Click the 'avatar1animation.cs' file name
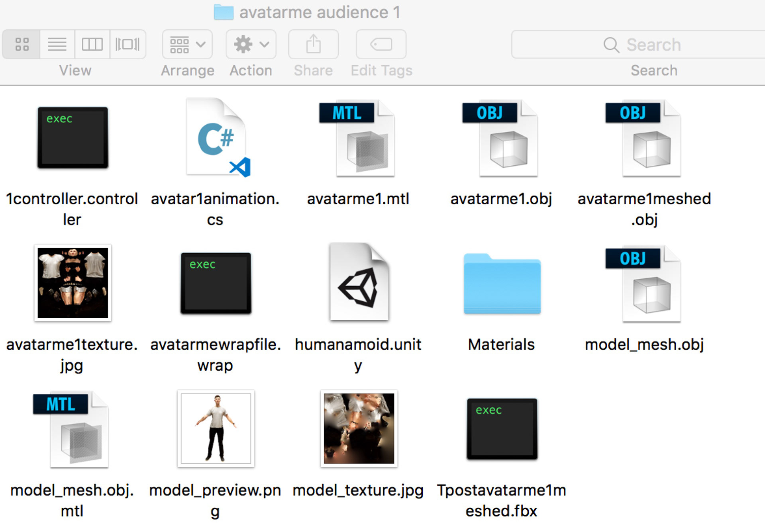 pos(215,209)
